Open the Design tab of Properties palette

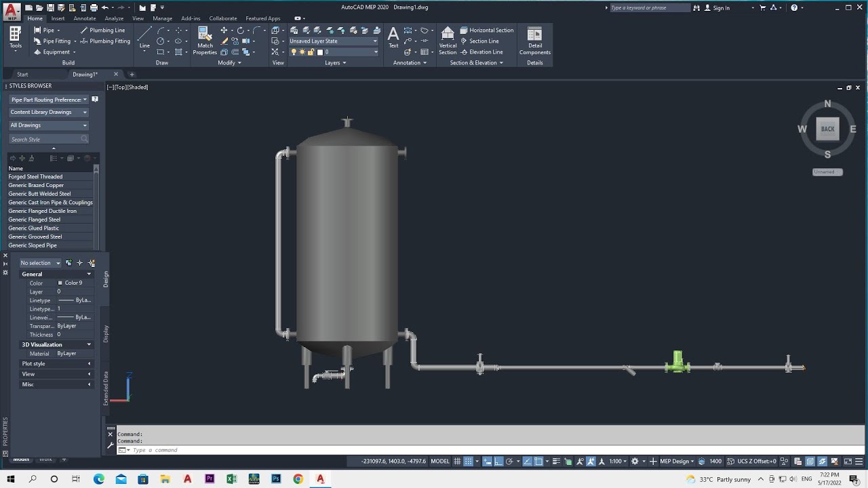click(106, 279)
